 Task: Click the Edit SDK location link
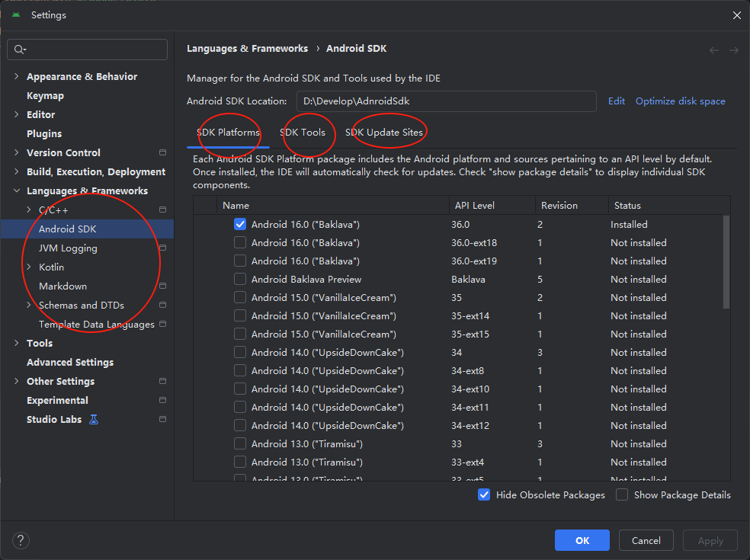coord(616,101)
